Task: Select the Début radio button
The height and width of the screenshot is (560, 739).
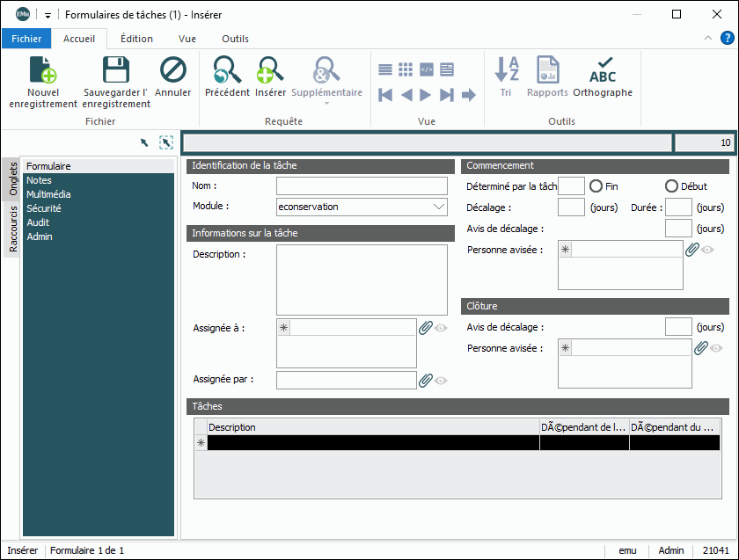Action: click(671, 186)
